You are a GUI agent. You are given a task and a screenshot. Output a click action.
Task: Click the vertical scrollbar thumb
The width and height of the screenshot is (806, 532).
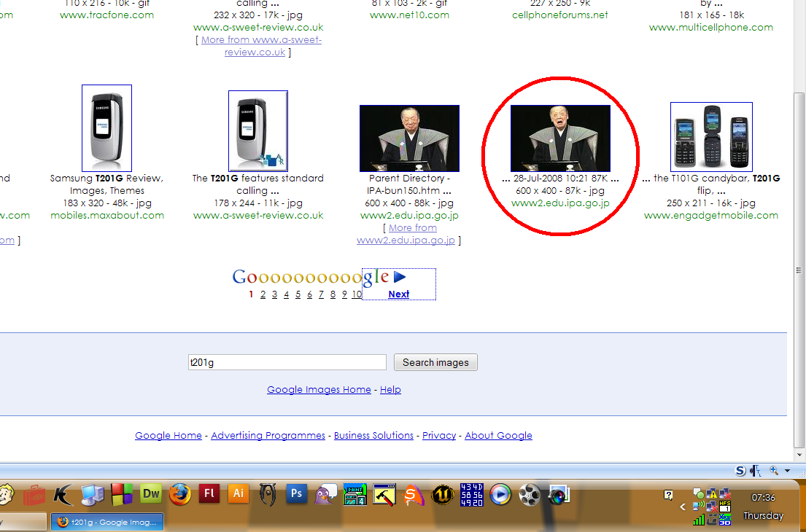point(799,270)
